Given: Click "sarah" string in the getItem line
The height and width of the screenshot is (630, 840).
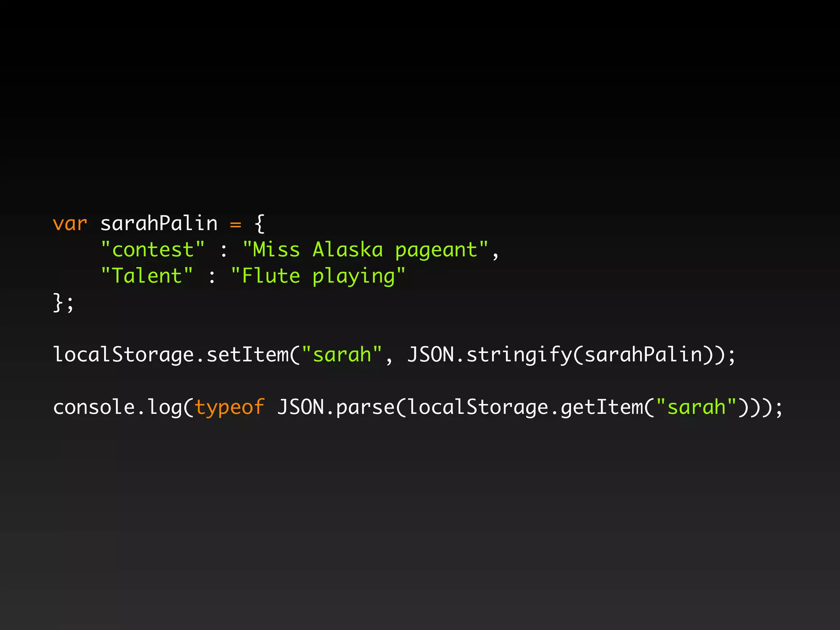Looking at the screenshot, I should [696, 407].
